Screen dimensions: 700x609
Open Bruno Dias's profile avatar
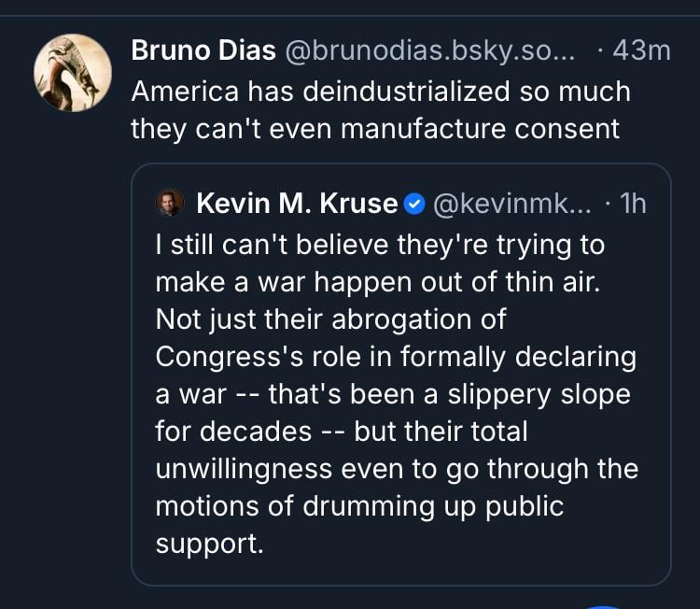(x=73, y=73)
